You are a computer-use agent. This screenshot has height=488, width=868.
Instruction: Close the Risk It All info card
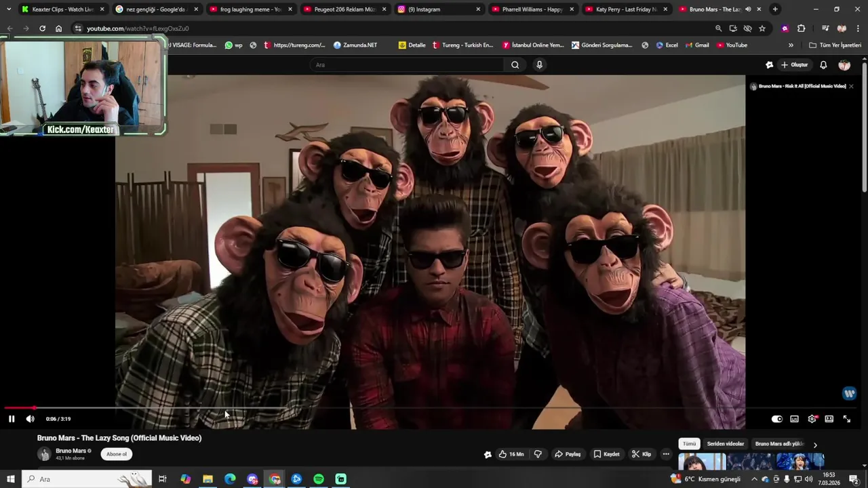tap(851, 86)
